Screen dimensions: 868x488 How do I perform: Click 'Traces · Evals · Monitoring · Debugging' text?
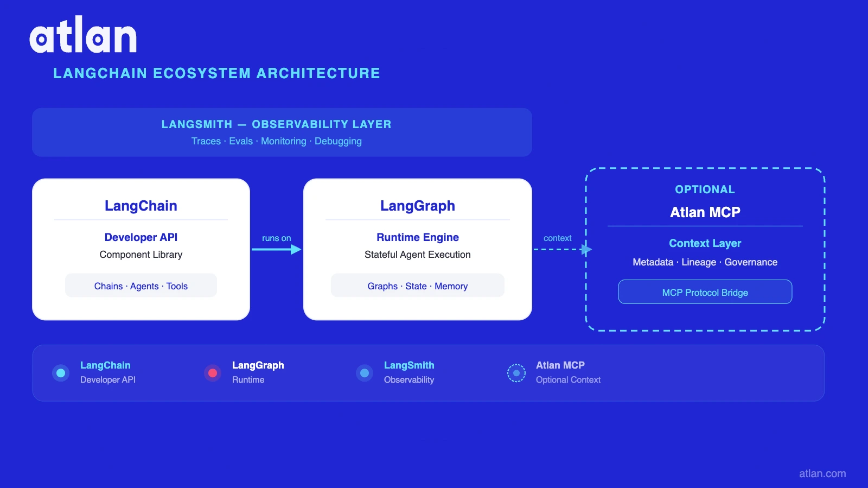click(277, 141)
